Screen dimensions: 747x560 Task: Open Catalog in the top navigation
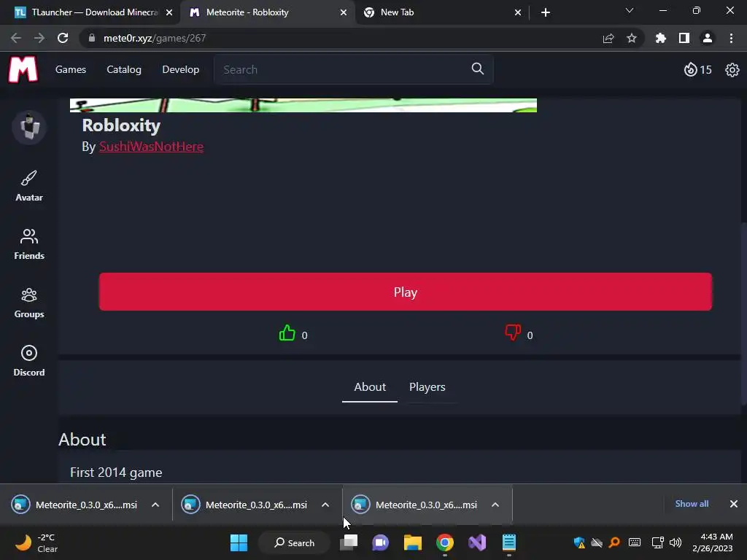[124, 69]
